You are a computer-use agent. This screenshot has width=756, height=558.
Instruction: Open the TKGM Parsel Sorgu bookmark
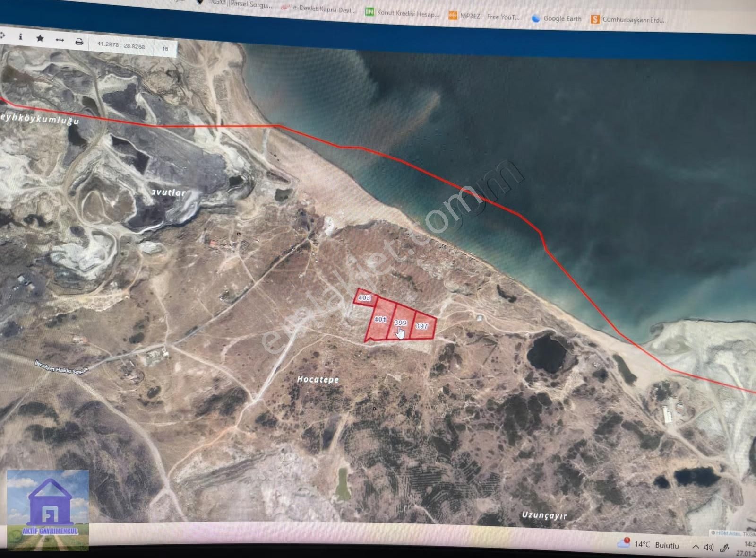tap(235, 4)
